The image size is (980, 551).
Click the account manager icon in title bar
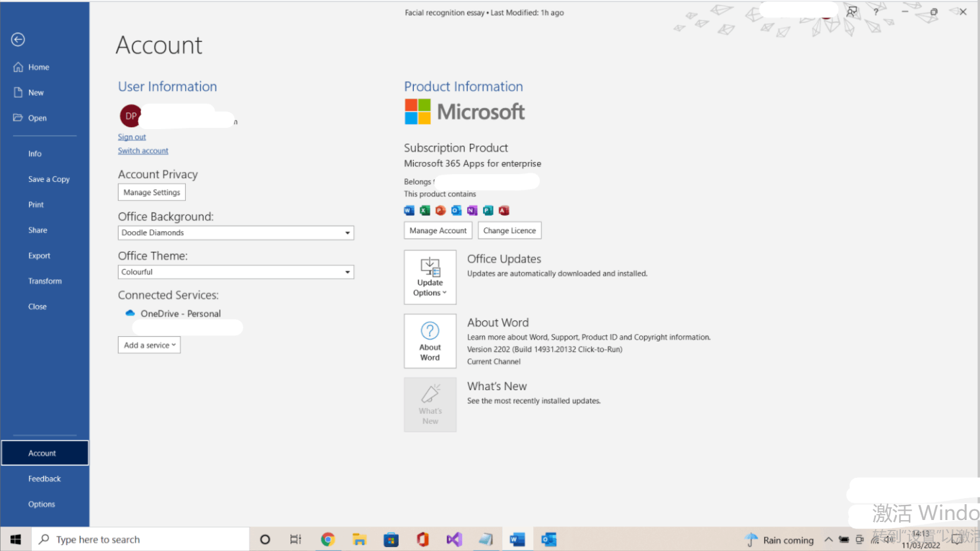tap(852, 12)
